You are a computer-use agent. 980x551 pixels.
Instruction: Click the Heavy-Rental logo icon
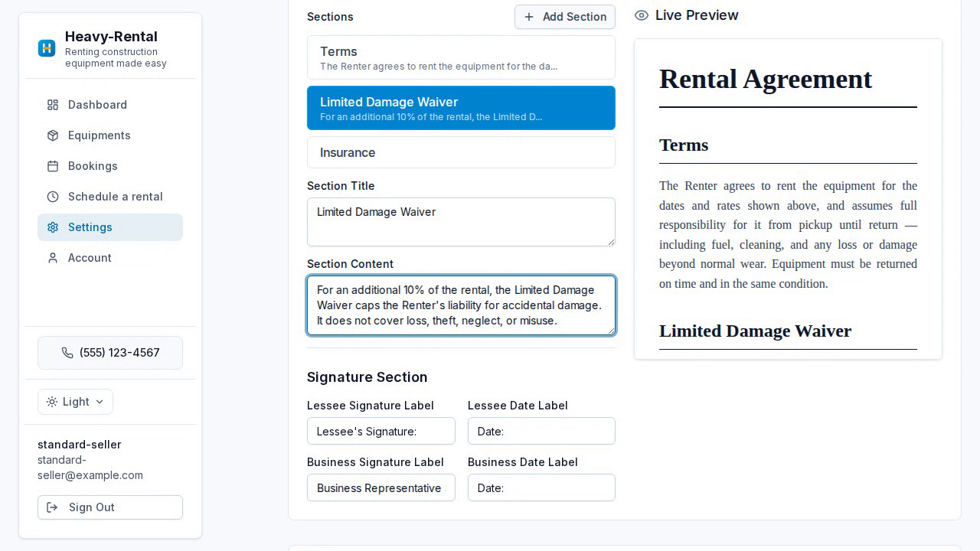pyautogui.click(x=47, y=48)
